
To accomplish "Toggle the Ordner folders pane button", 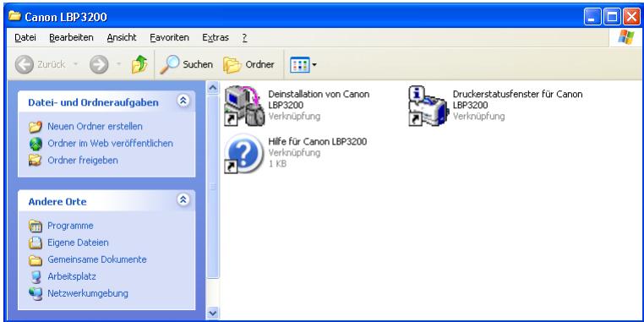I will point(248,64).
